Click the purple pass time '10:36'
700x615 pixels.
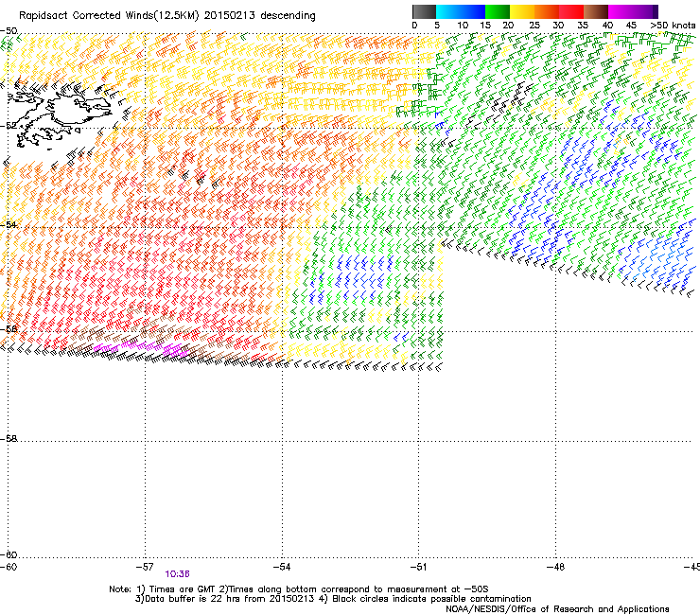[177, 574]
